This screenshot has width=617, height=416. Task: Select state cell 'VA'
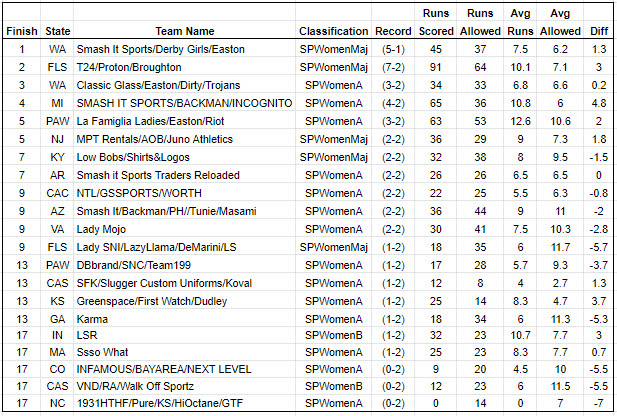point(57,229)
